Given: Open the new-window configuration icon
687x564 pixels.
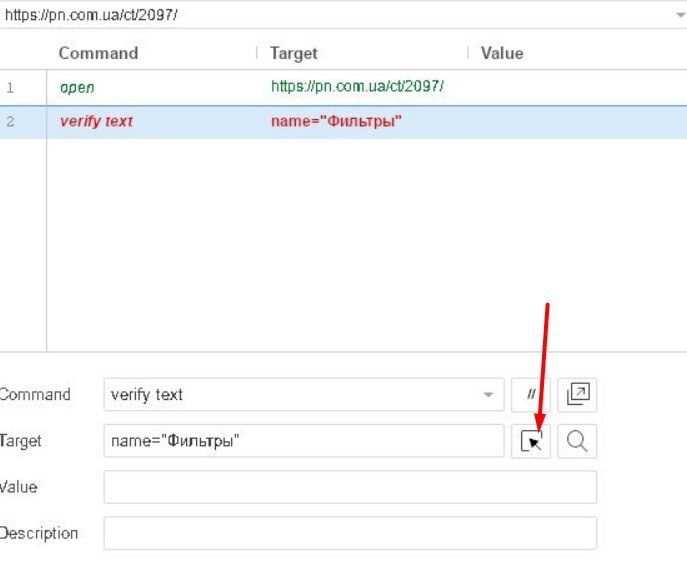Looking at the screenshot, I should [577, 394].
